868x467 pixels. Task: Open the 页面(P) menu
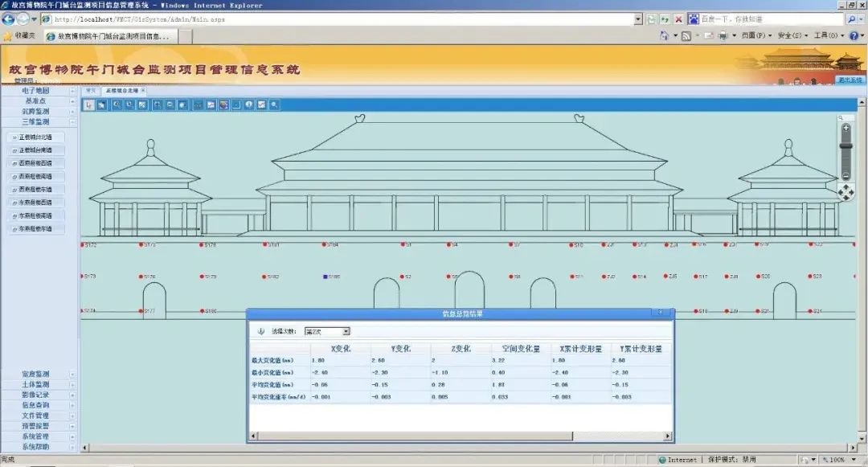tap(756, 35)
